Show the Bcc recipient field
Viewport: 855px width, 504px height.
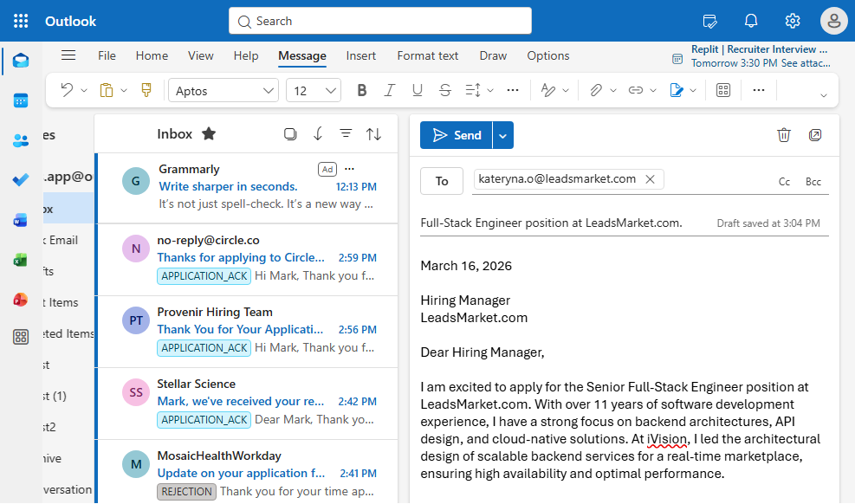pos(813,182)
